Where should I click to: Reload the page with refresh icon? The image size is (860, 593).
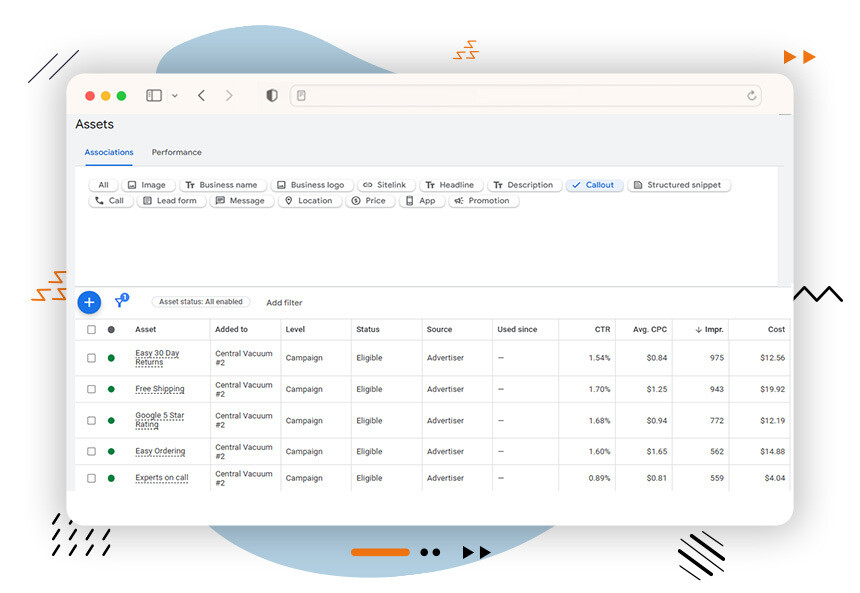(751, 96)
